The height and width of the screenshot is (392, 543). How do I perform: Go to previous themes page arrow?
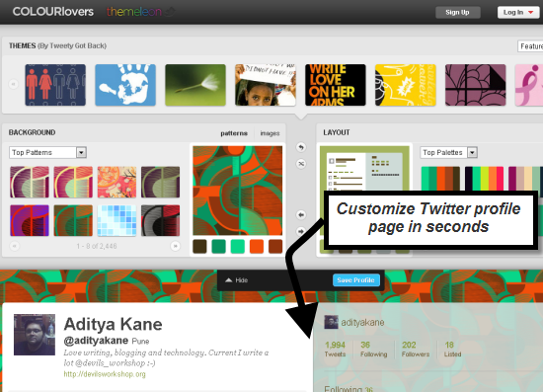14,84
